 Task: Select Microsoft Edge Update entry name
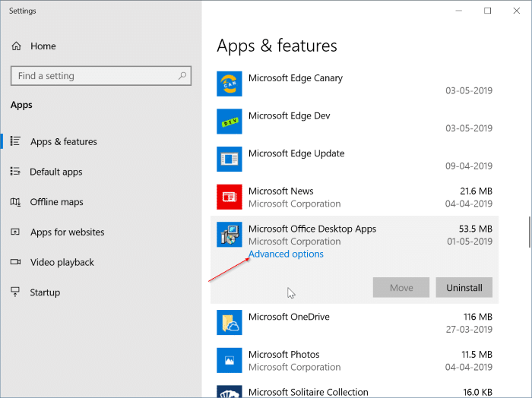[x=296, y=153]
